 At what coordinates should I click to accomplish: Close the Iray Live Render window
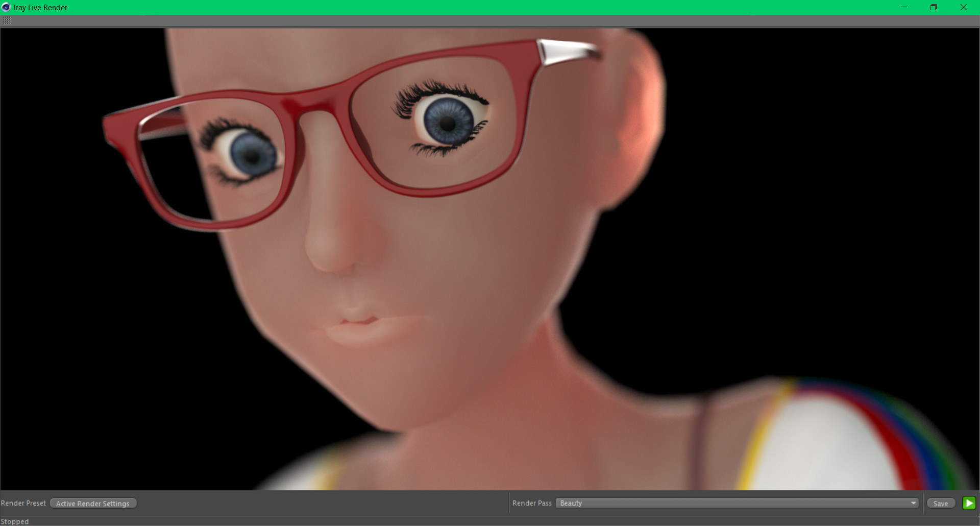tap(964, 7)
